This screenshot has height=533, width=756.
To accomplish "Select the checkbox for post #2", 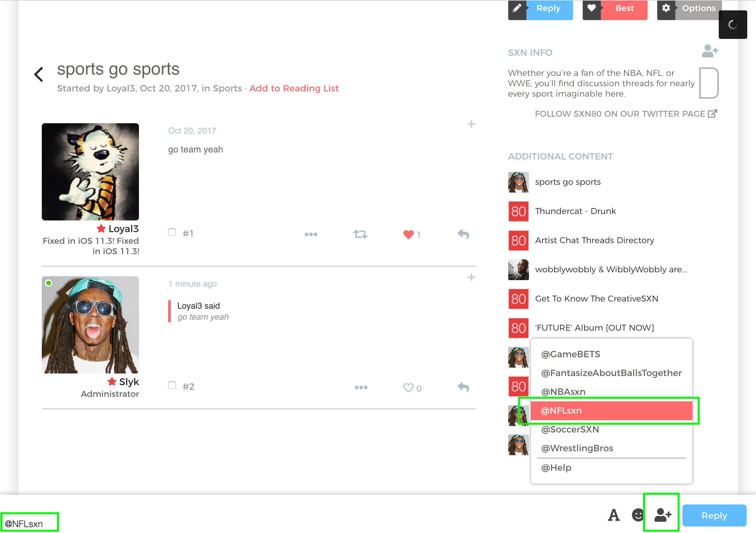I will (x=172, y=385).
